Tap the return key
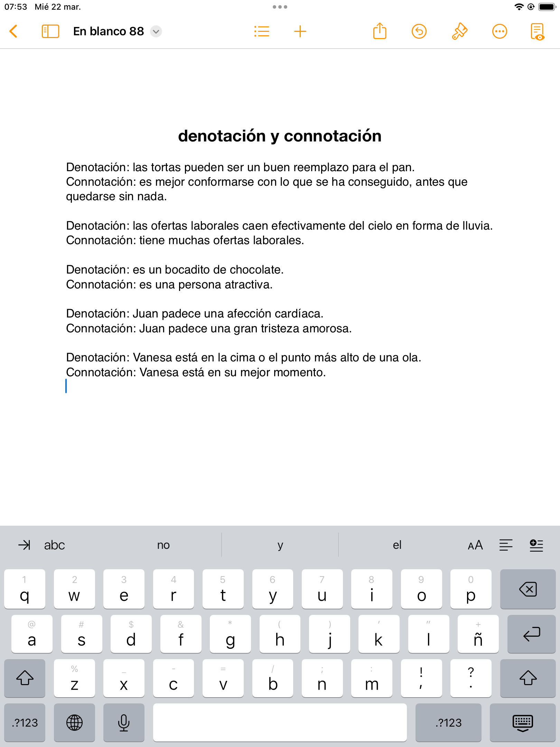The height and width of the screenshot is (747, 560). 531,634
